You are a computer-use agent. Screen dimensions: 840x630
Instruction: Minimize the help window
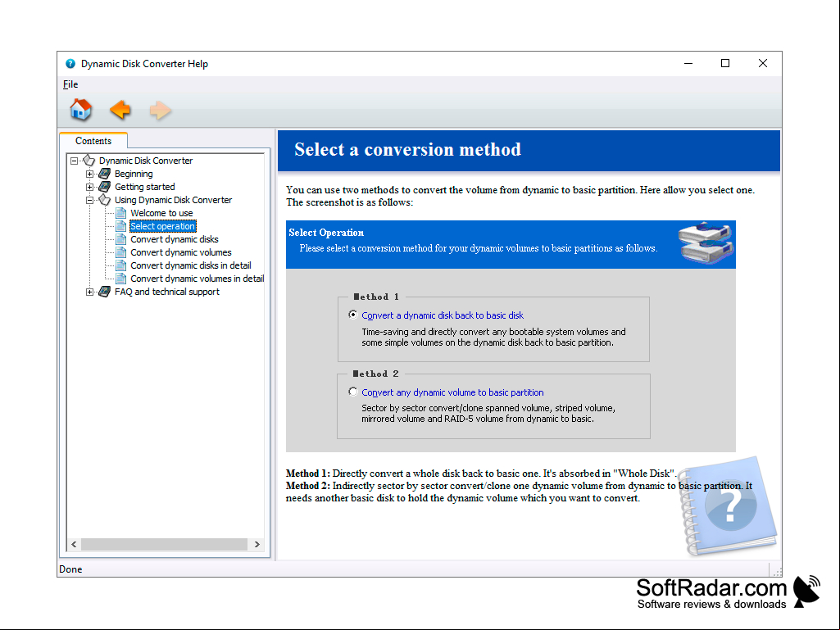688,63
